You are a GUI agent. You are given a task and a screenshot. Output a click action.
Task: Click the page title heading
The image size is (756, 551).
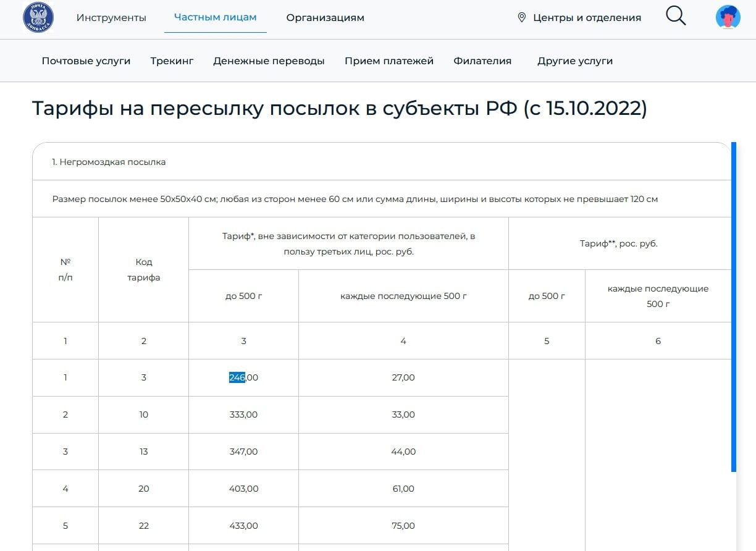point(339,109)
